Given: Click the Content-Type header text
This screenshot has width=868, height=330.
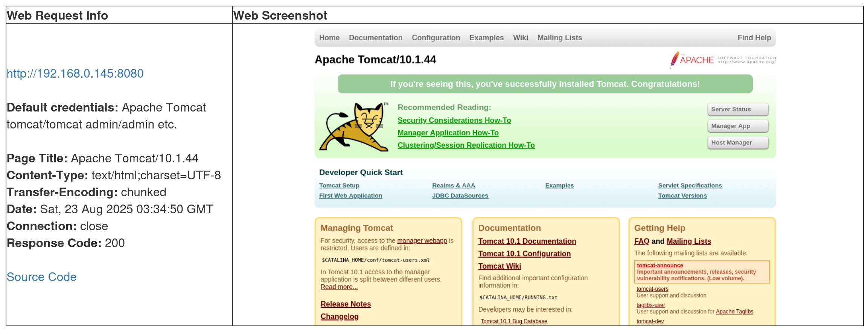Looking at the screenshot, I should click(x=114, y=175).
